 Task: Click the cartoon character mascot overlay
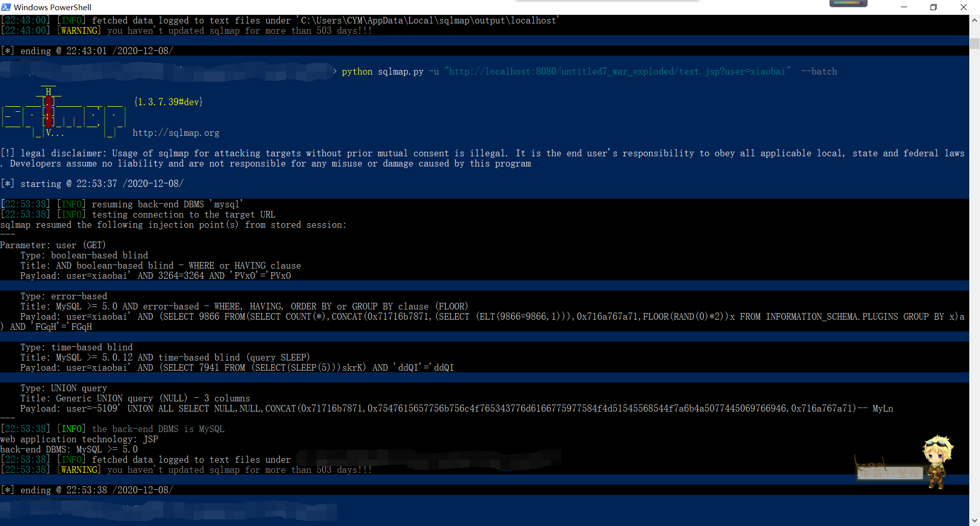[937, 462]
